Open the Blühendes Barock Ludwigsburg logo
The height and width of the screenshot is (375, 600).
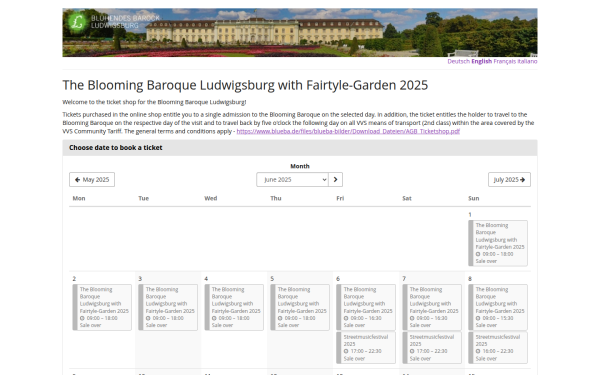[x=113, y=21]
